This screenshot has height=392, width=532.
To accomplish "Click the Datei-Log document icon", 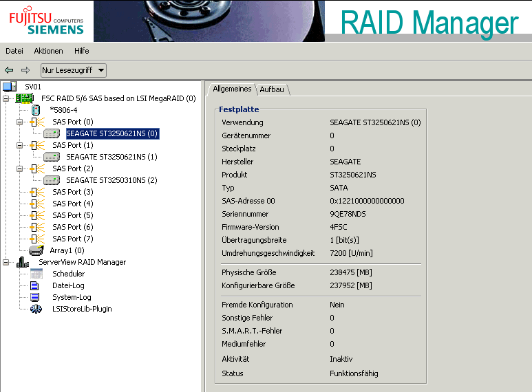I will [x=34, y=285].
